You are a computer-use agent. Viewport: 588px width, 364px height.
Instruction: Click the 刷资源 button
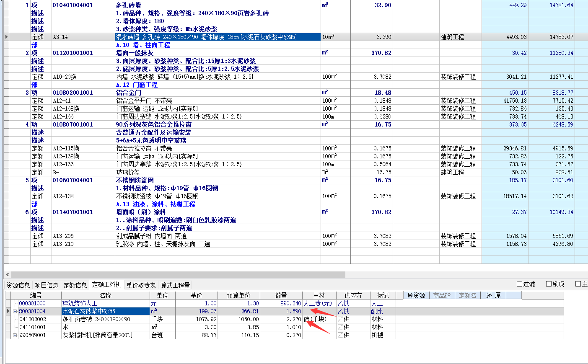coord(416,295)
